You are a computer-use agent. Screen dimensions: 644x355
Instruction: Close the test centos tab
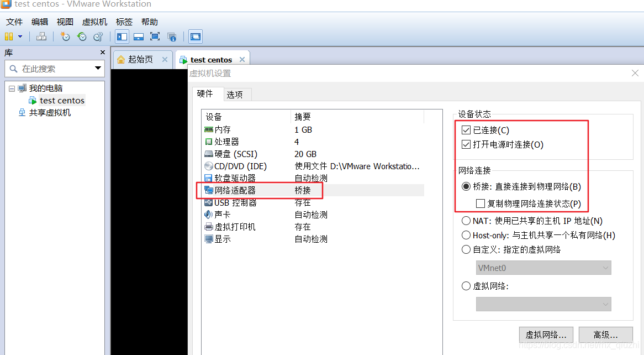(242, 59)
